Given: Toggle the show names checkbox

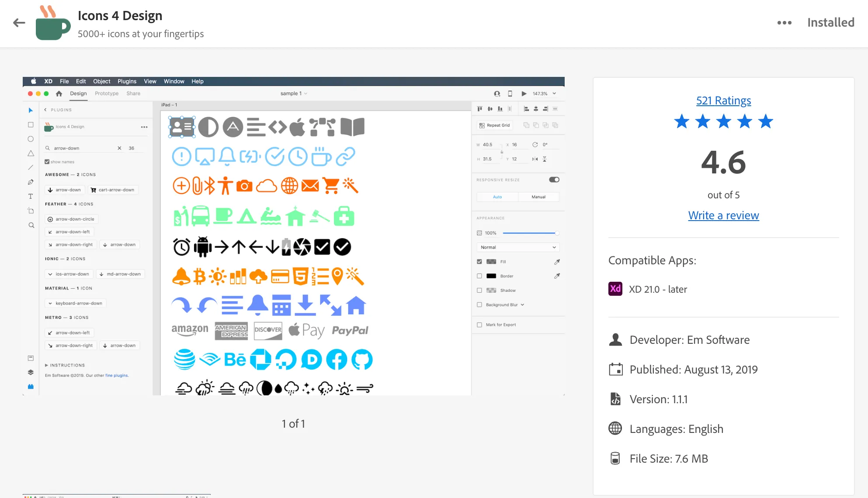Looking at the screenshot, I should point(47,162).
